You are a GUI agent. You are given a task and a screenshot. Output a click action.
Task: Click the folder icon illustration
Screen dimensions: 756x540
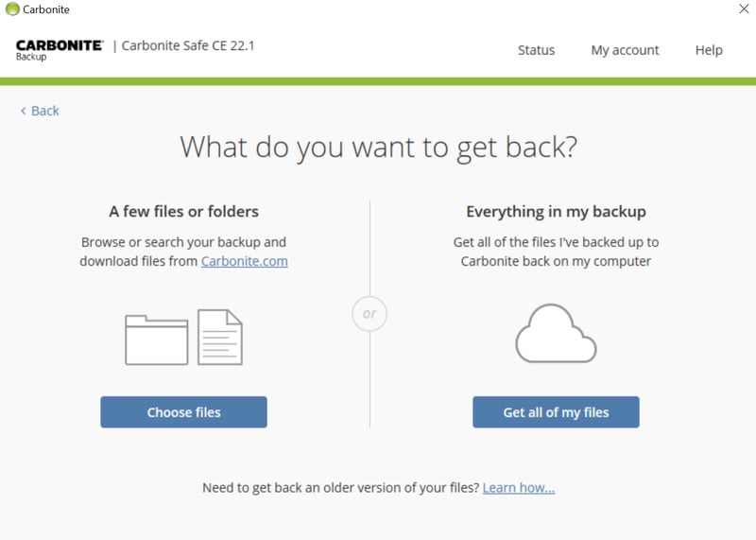(x=157, y=339)
